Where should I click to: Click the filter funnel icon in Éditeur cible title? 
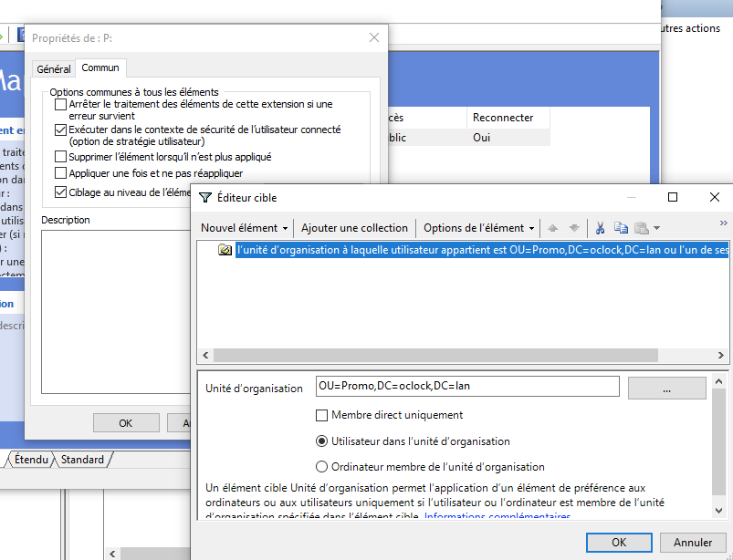click(x=204, y=197)
